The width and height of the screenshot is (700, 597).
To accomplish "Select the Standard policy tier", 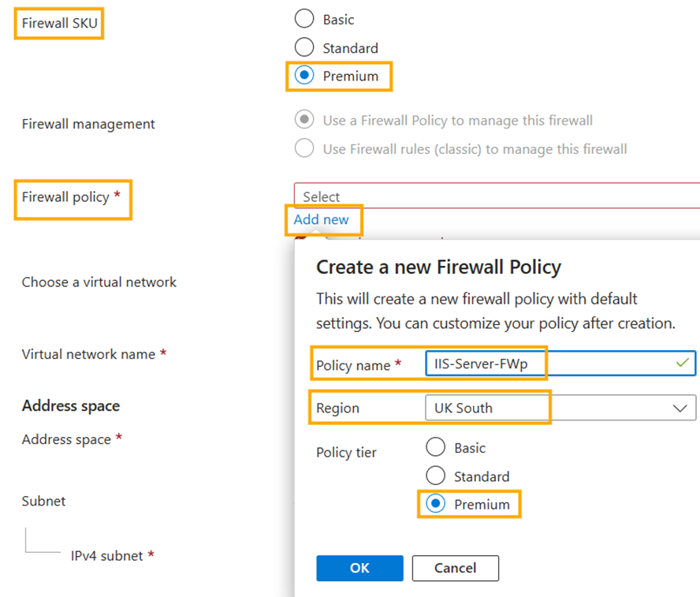I will [436, 476].
